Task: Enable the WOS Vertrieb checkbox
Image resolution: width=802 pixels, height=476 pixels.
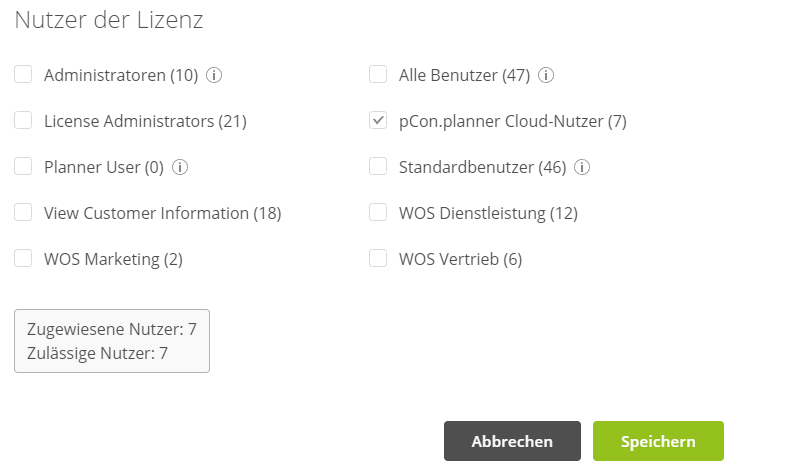Action: (378, 258)
